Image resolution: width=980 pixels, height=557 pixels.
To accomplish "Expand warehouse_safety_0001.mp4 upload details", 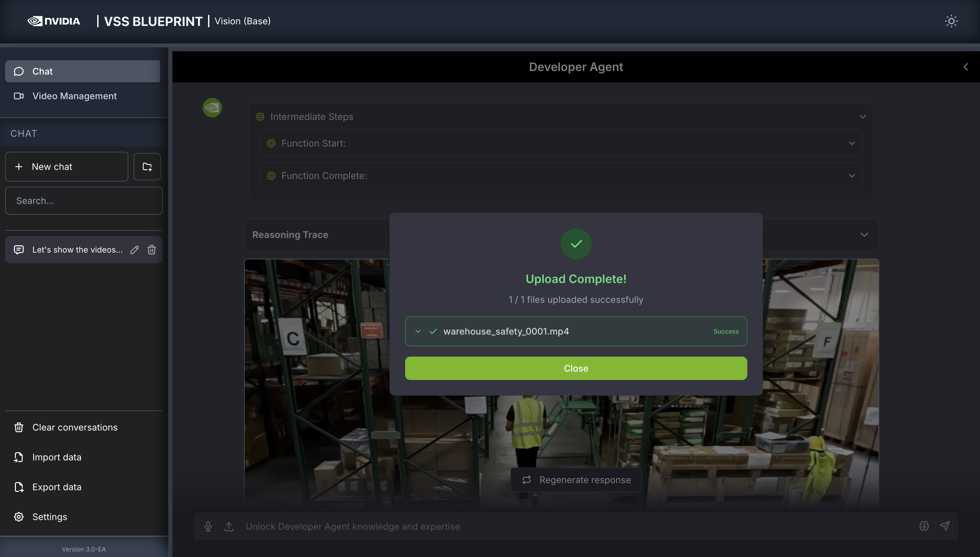I will (418, 331).
